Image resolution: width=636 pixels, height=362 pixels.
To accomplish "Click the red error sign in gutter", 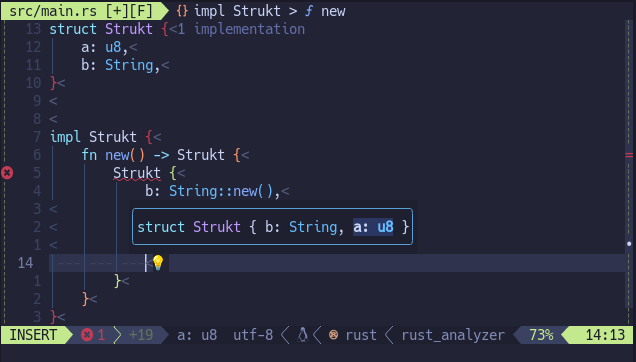I will 7,173.
